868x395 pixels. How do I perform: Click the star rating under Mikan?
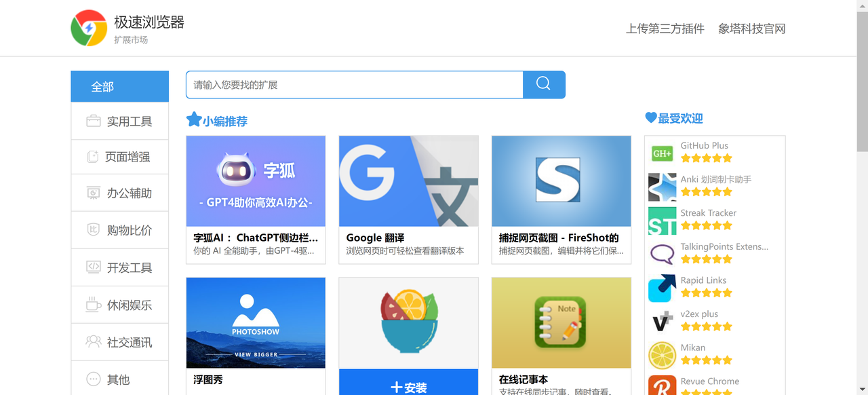coord(707,360)
